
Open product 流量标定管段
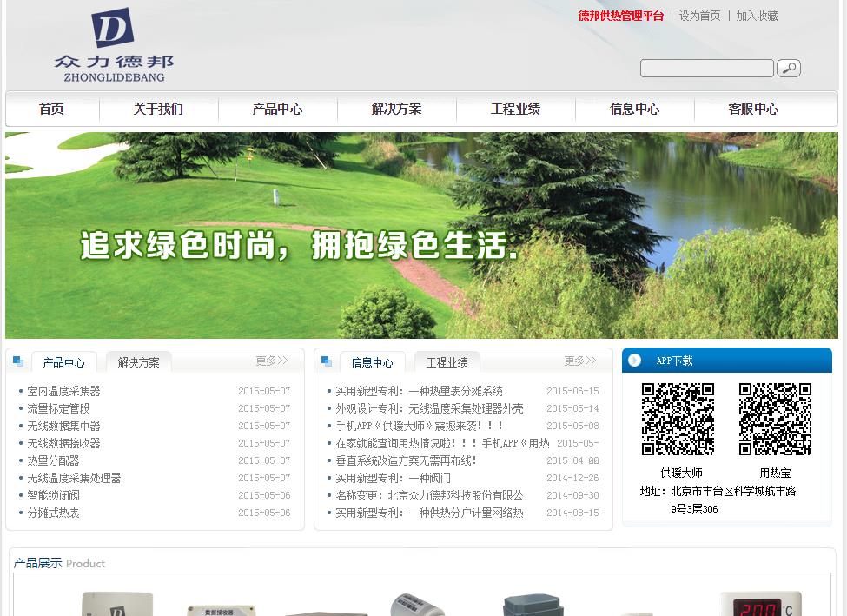(58, 408)
